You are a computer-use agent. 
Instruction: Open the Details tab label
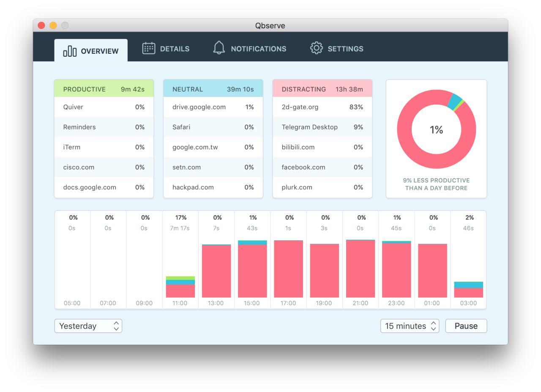175,49
